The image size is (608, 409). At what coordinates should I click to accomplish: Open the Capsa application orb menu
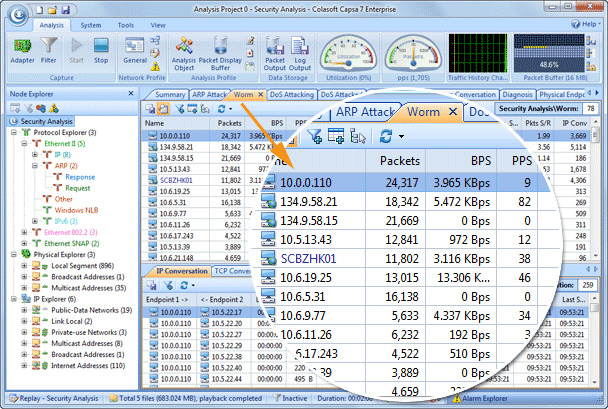19,15
